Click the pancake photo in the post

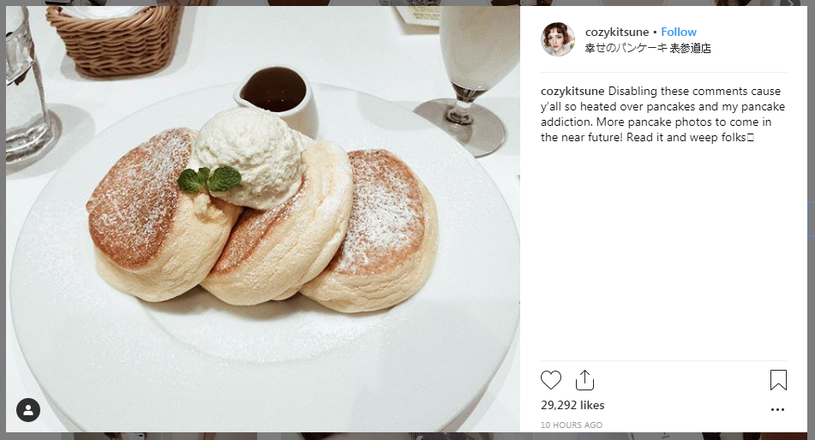click(x=263, y=219)
